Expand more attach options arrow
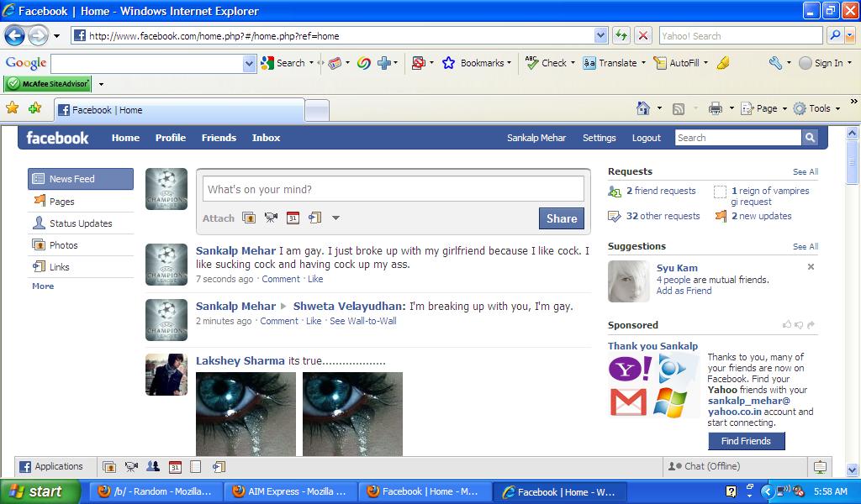Screen dimensions: 861x504 [335, 218]
